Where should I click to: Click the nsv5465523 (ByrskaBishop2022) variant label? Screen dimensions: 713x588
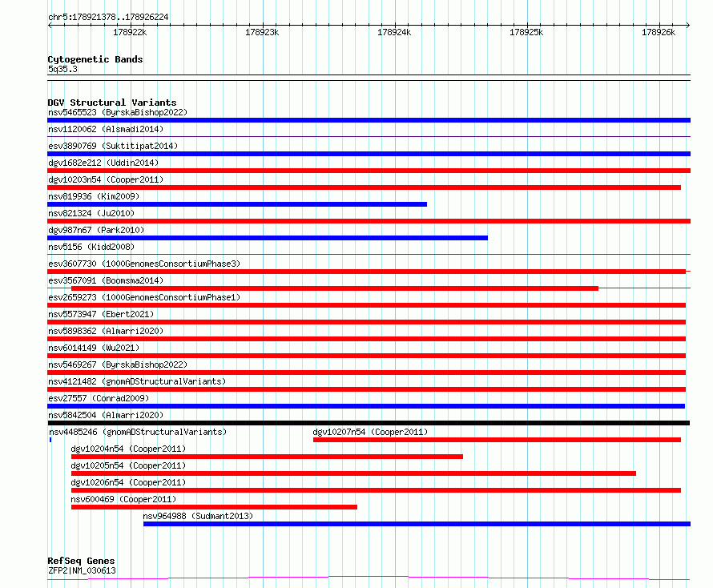pos(118,112)
